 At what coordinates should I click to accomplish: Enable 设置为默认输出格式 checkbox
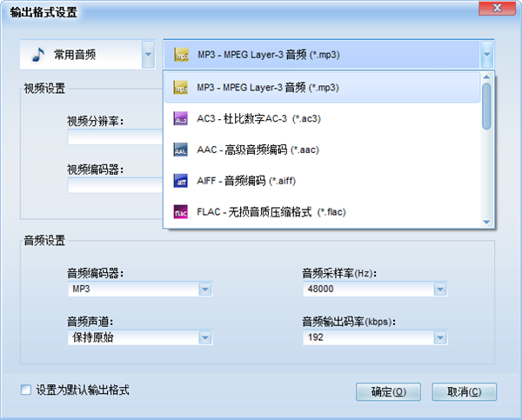tap(25, 390)
